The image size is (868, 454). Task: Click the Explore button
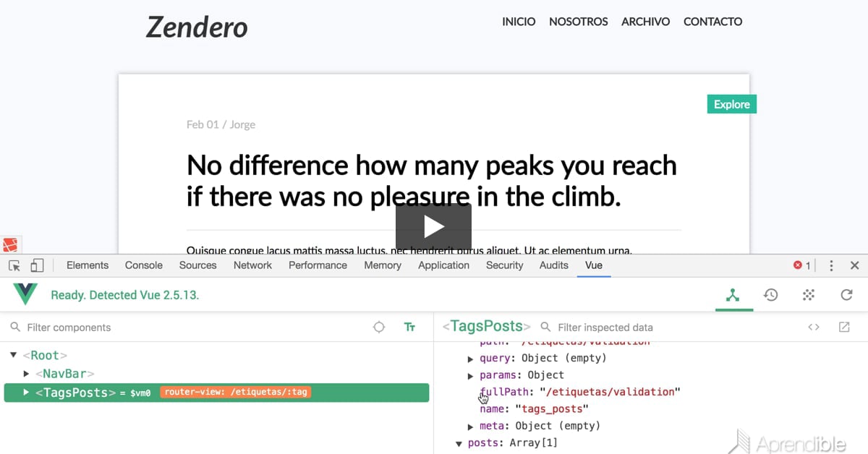[731, 104]
